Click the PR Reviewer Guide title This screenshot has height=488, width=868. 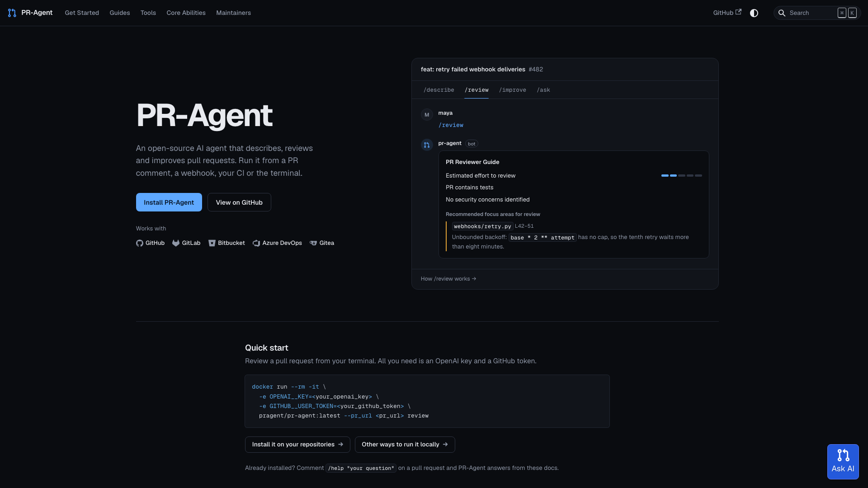coord(472,162)
